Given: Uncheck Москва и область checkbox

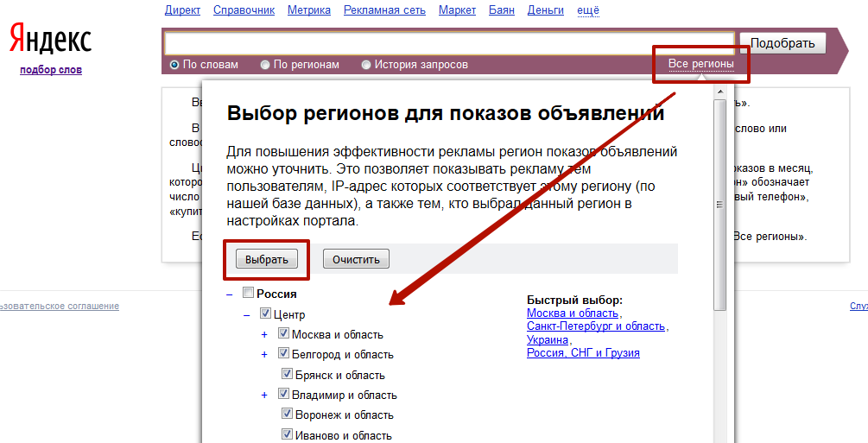Looking at the screenshot, I should 283,333.
